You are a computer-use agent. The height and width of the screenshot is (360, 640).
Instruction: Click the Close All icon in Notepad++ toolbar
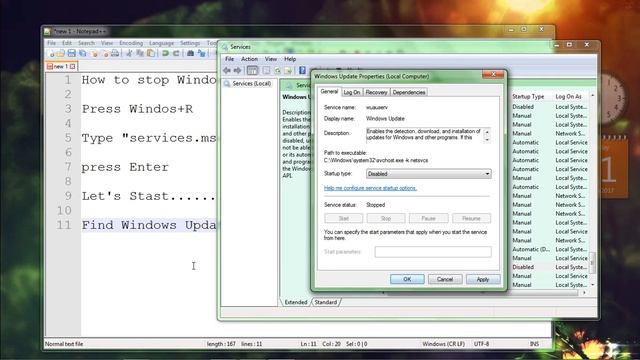coord(105,53)
